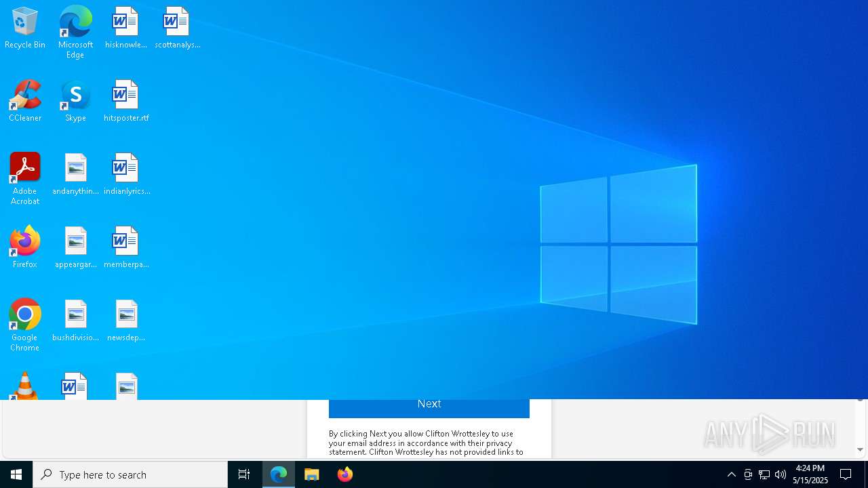Open the Firefox desktop shortcut

coord(25,247)
